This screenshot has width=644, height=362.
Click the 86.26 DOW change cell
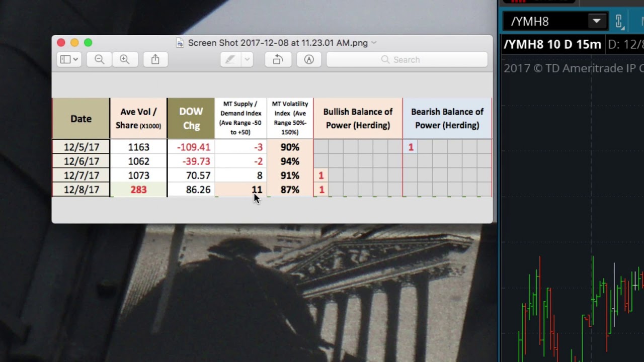click(191, 190)
